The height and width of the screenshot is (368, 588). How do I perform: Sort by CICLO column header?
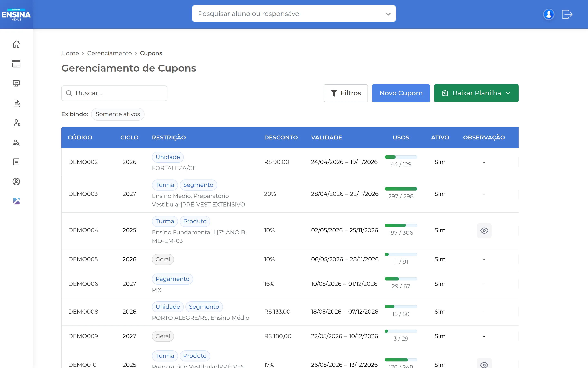[129, 138]
